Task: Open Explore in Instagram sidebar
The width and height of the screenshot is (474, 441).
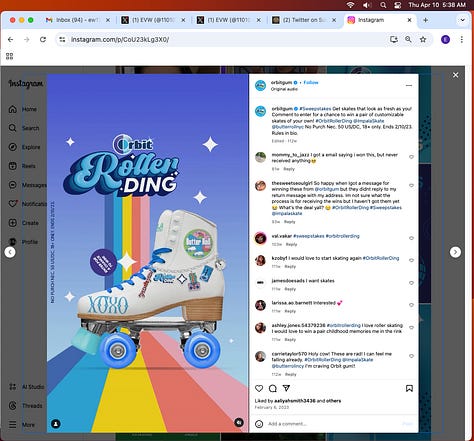Action: tap(24, 147)
